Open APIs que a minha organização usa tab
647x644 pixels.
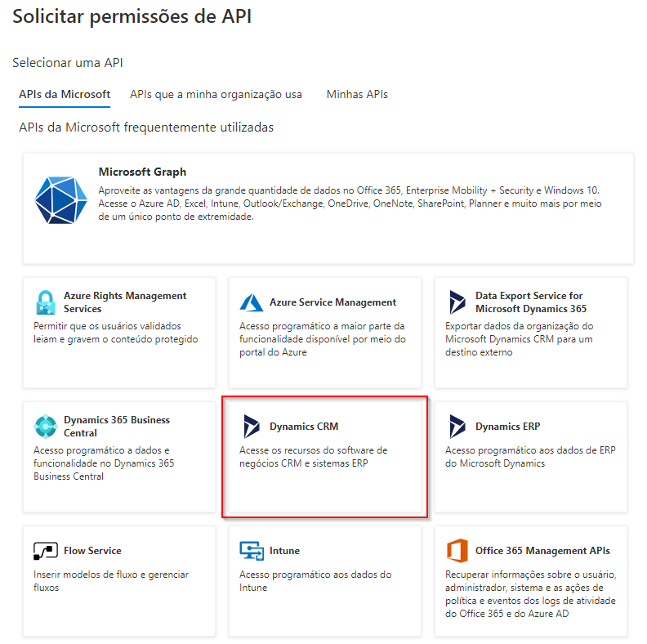point(216,95)
